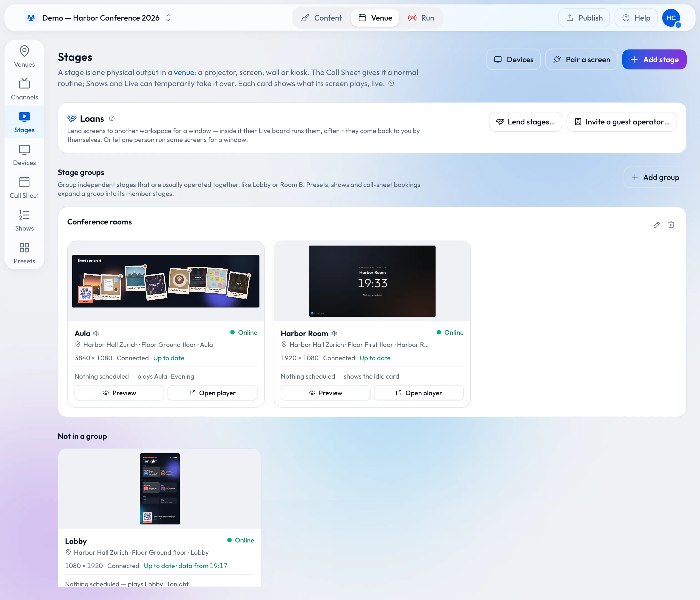The image size is (700, 600).
Task: Click the help icon beside Loans
Action: click(112, 119)
